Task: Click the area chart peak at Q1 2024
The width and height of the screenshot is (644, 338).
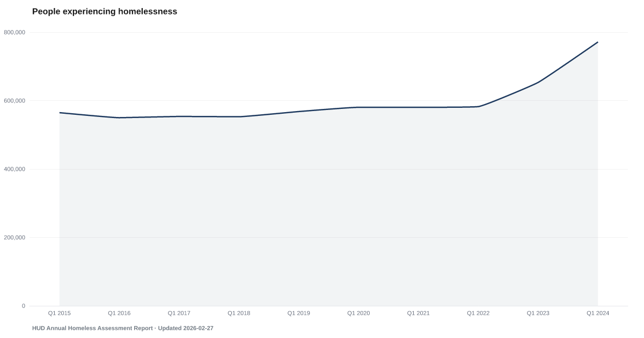Action: click(x=598, y=42)
